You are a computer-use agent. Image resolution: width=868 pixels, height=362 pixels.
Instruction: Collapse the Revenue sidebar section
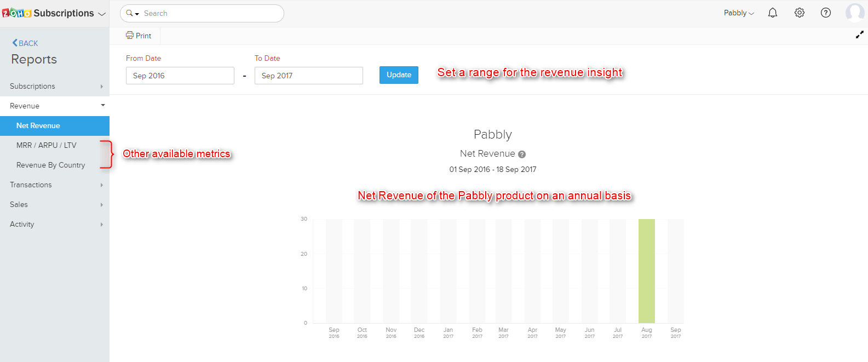pos(55,106)
